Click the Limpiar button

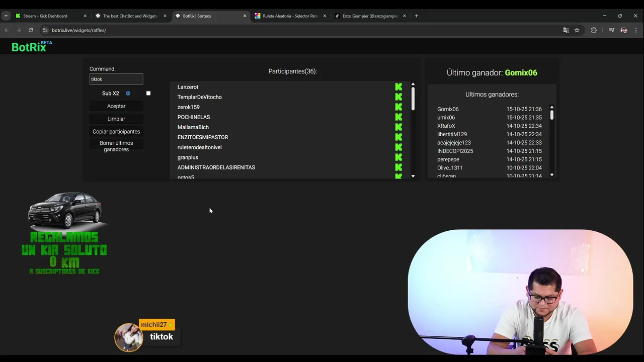pos(116,119)
